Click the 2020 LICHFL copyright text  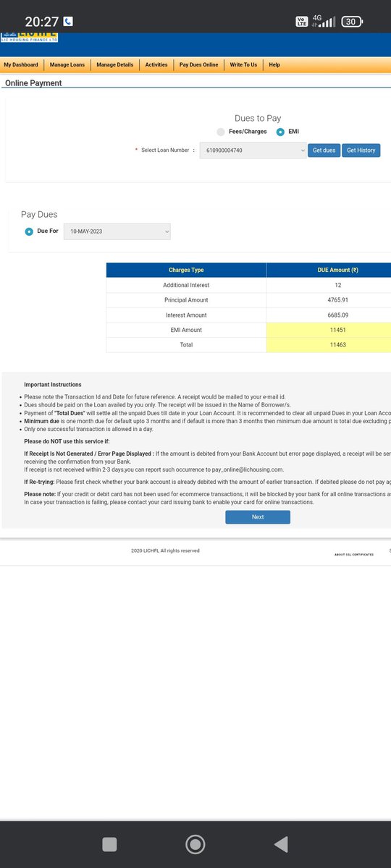pyautogui.click(x=165, y=550)
